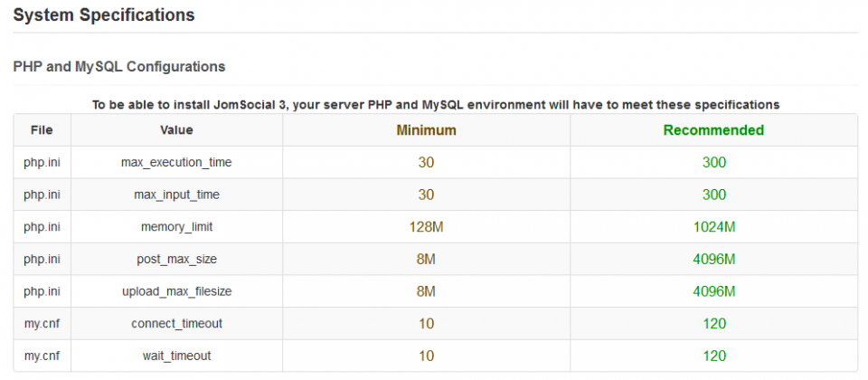This screenshot has height=380, width=868.
Task: Click the File column header
Action: (x=42, y=130)
